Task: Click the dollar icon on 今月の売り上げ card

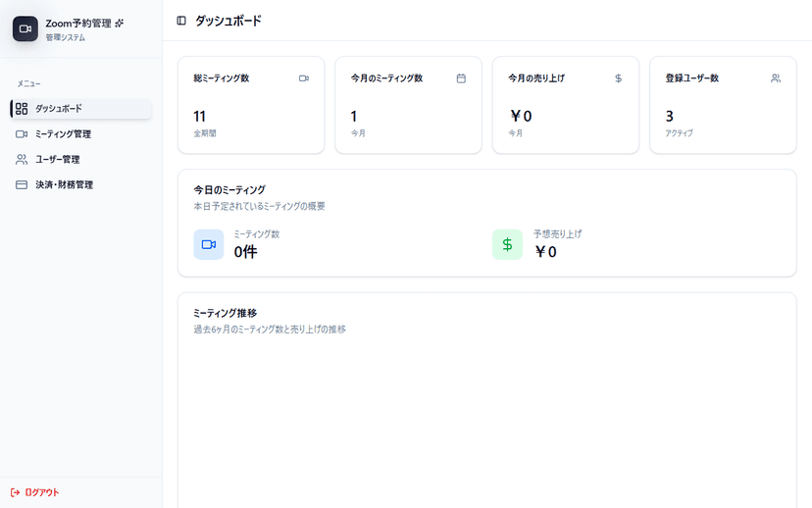Action: click(x=619, y=78)
